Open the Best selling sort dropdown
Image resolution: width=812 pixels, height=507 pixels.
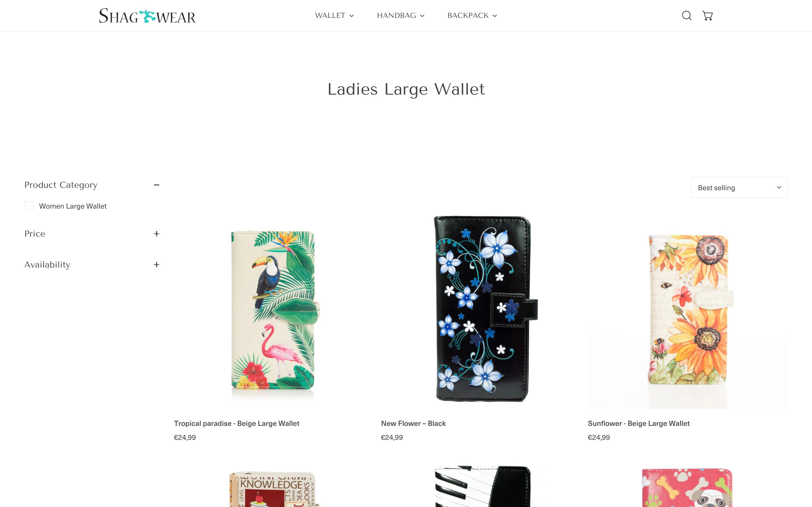pyautogui.click(x=739, y=187)
